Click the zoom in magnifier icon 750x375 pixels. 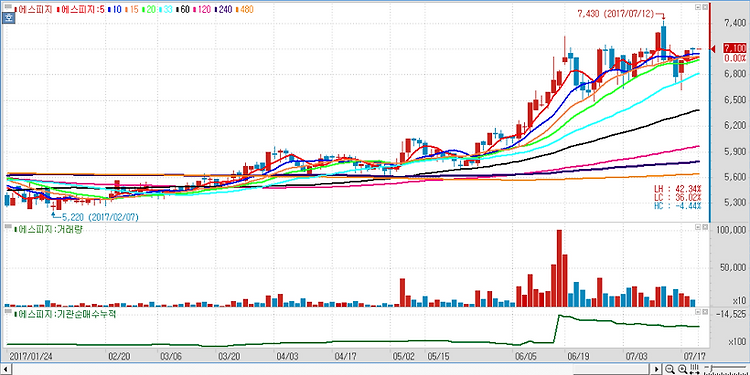pos(683,369)
